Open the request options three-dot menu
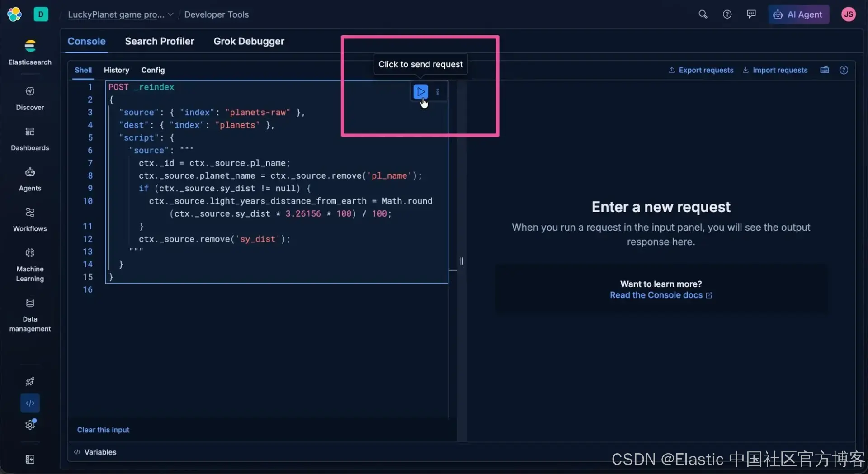Viewport: 868px width, 474px height. point(437,92)
